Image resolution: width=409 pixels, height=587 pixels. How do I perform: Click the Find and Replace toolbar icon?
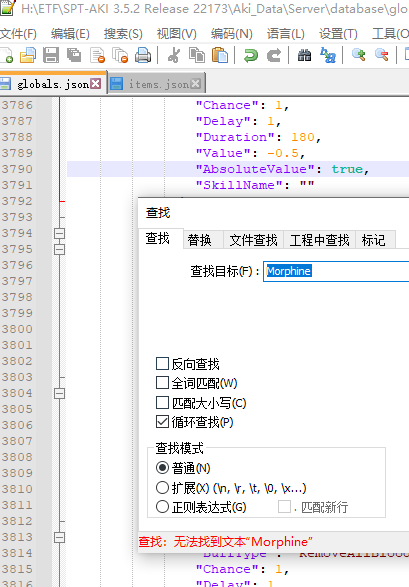tap(328, 55)
